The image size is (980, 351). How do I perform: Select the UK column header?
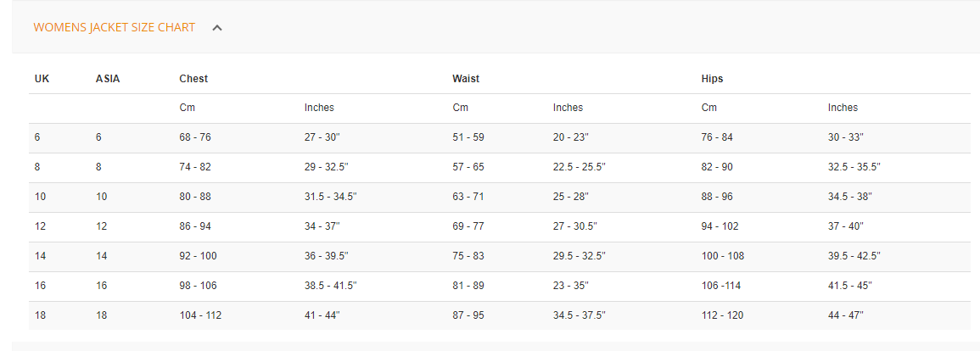point(42,79)
